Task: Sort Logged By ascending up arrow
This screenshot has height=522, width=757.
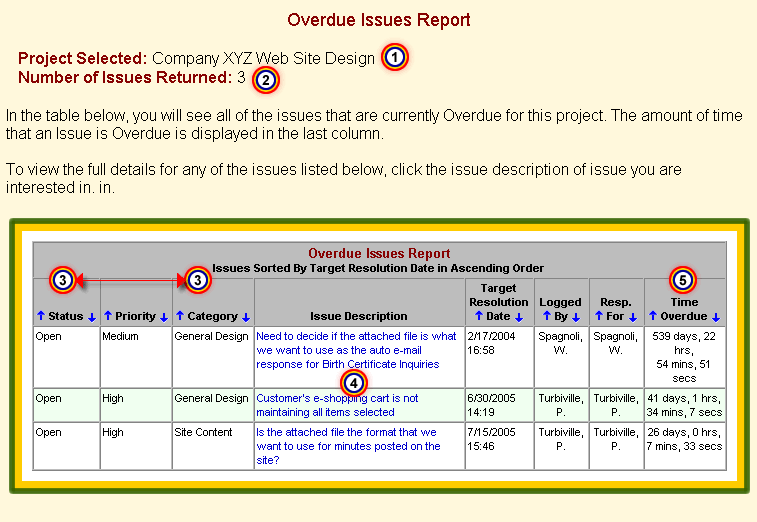Action: pyautogui.click(x=547, y=316)
